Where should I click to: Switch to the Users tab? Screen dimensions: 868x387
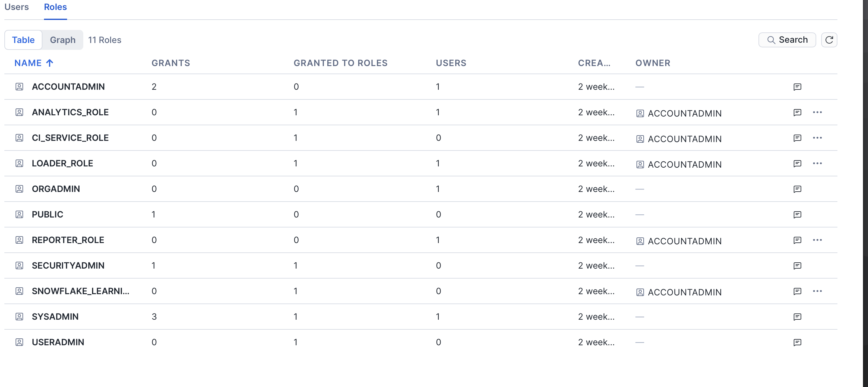point(17,7)
